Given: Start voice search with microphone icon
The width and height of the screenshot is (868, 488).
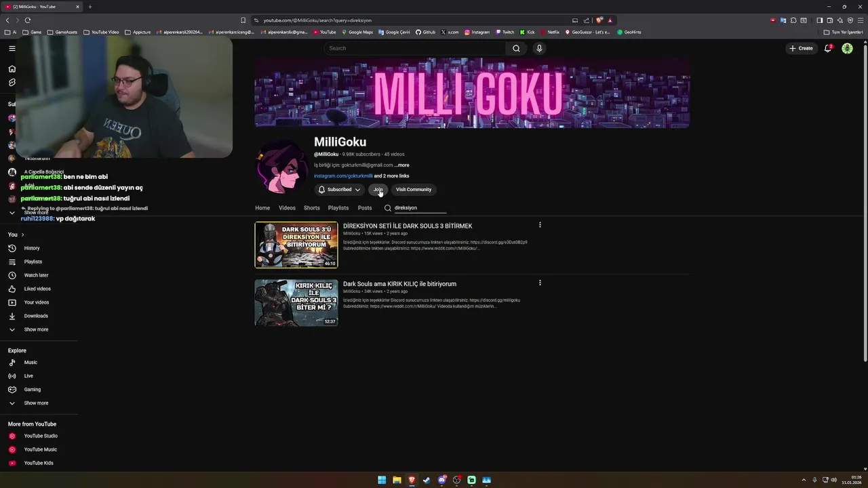Looking at the screenshot, I should click(539, 48).
